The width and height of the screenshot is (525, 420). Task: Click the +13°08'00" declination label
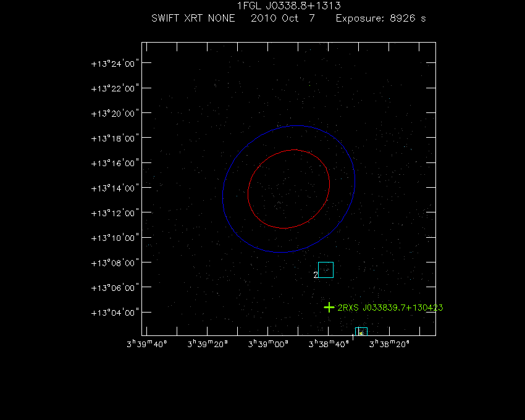(115, 263)
